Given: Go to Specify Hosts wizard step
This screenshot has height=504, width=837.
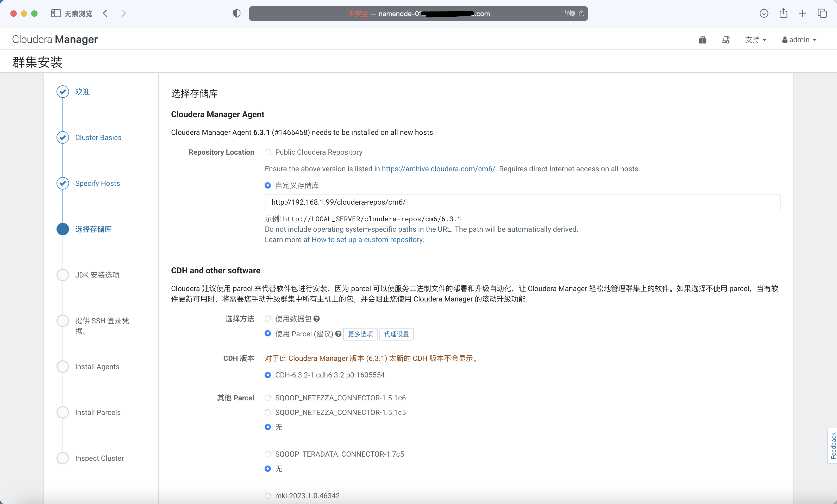Looking at the screenshot, I should 97,183.
